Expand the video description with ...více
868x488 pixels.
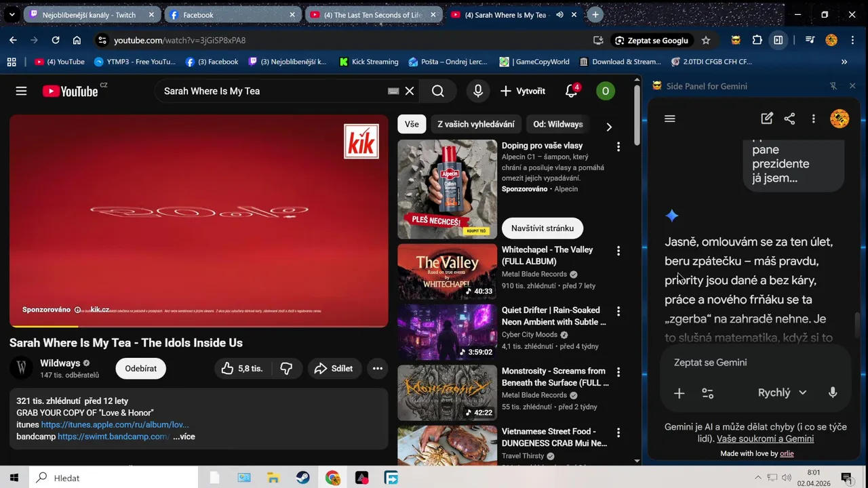184,436
